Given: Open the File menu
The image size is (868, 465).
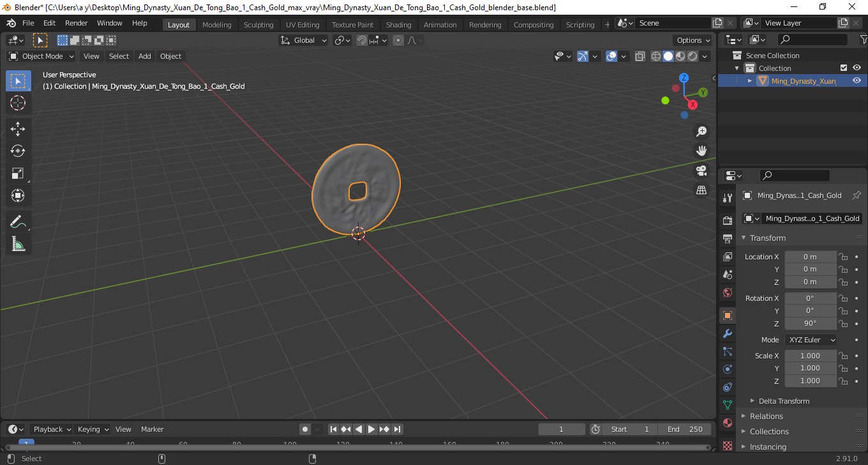Looking at the screenshot, I should (28, 23).
